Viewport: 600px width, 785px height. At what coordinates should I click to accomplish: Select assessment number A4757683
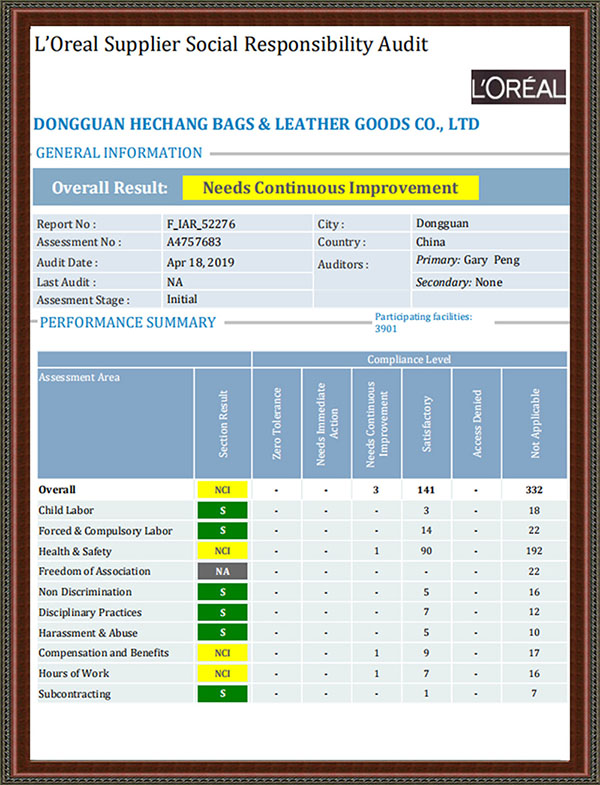pyautogui.click(x=194, y=242)
